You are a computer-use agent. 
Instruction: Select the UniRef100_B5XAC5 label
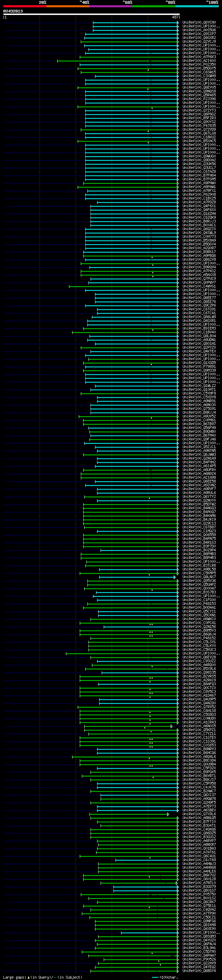click(x=199, y=141)
